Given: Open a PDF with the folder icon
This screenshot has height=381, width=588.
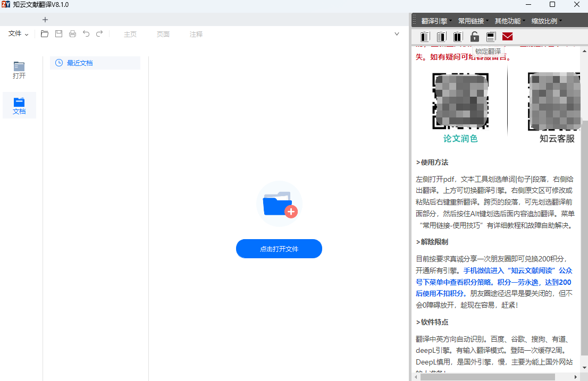Looking at the screenshot, I should (45, 33).
